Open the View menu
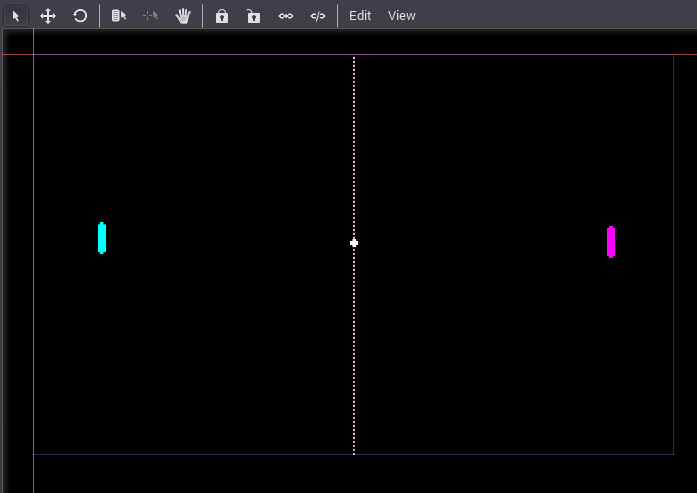697x493 pixels. 402,16
